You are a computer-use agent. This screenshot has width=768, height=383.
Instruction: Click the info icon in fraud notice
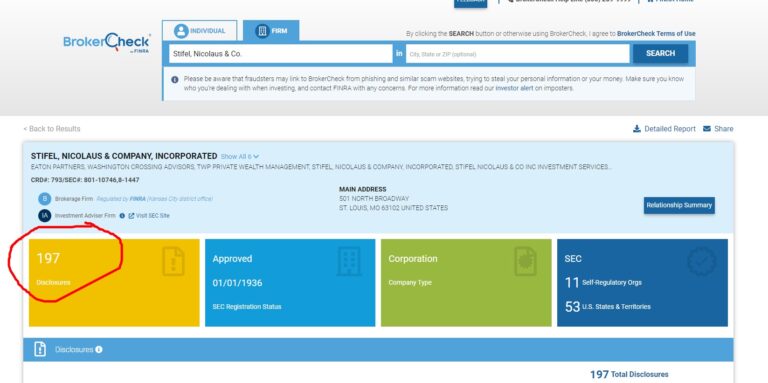click(175, 79)
